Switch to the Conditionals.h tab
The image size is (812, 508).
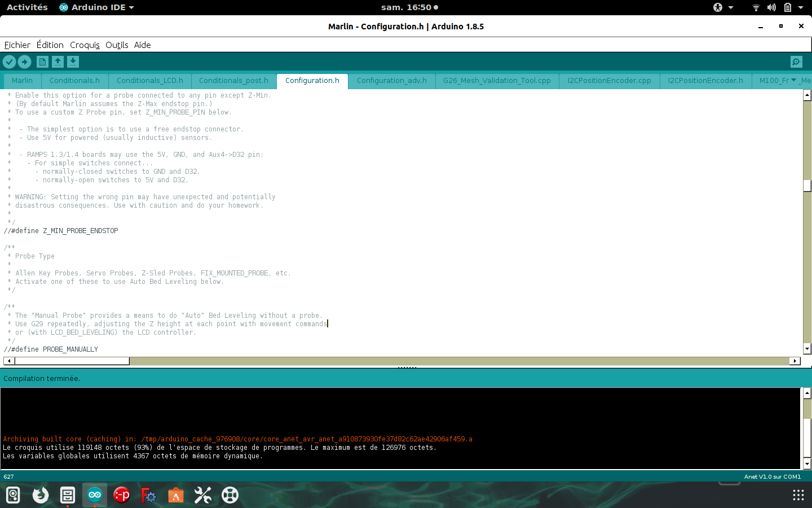74,81
